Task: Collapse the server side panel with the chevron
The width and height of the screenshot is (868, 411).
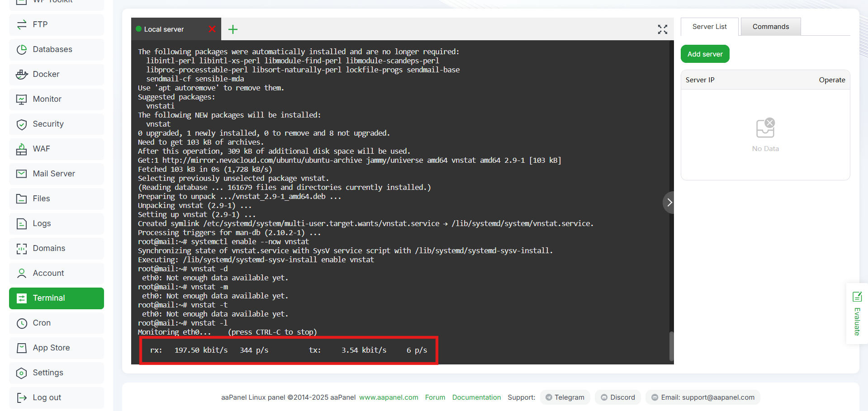Action: 669,203
